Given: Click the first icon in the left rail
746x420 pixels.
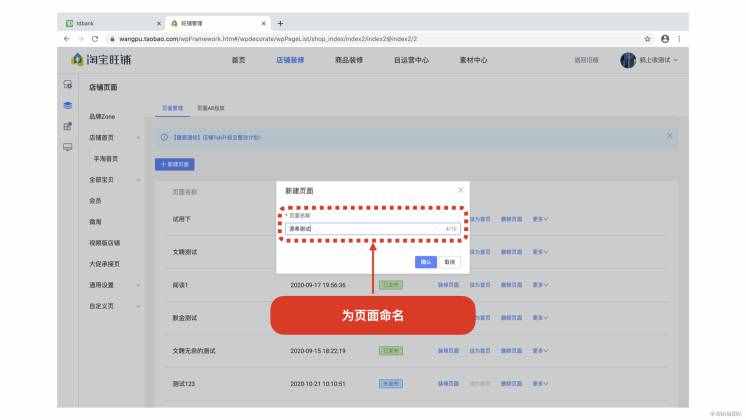Looking at the screenshot, I should (68, 85).
